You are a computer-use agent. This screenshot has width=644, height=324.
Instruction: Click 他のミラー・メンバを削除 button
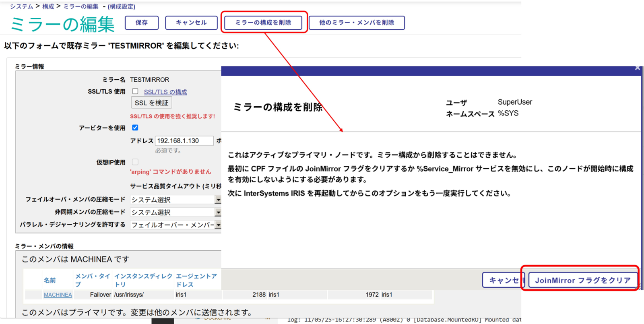tap(356, 23)
